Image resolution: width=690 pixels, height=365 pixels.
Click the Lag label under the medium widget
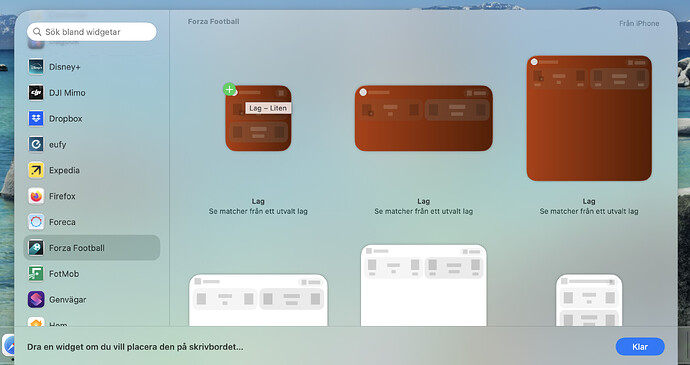(424, 202)
